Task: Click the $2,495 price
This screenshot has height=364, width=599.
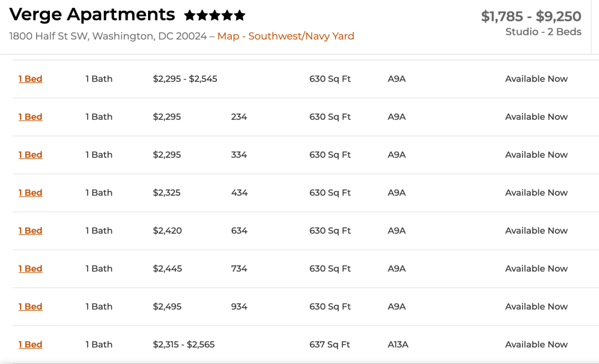Action: [167, 306]
